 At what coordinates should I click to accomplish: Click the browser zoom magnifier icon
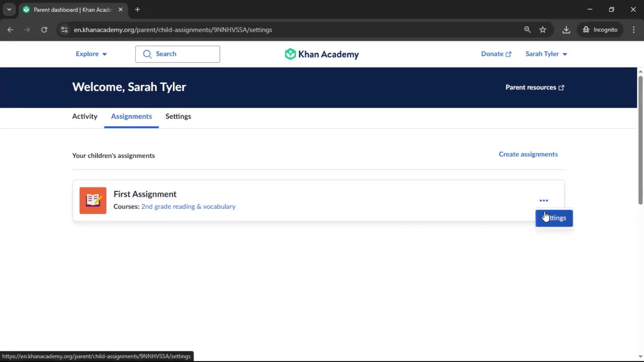(527, 29)
